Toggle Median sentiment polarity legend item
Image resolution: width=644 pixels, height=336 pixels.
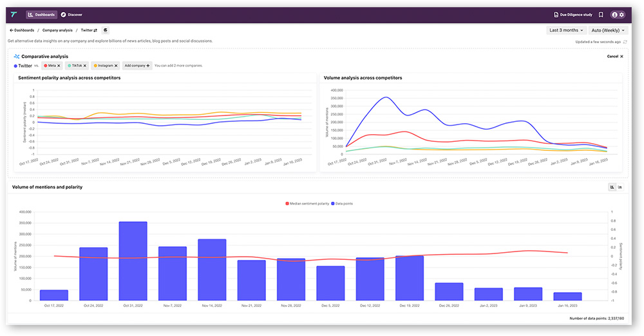point(307,204)
